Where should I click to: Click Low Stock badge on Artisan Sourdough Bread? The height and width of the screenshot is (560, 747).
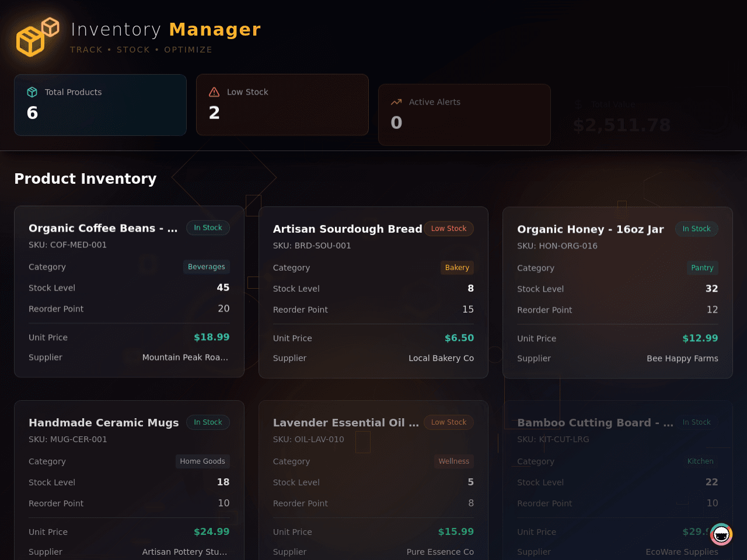pyautogui.click(x=449, y=229)
